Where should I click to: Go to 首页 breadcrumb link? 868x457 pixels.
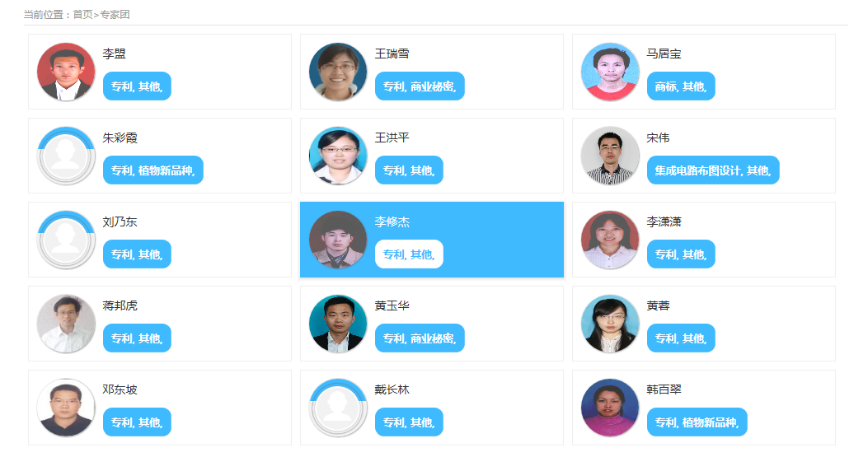coord(82,15)
